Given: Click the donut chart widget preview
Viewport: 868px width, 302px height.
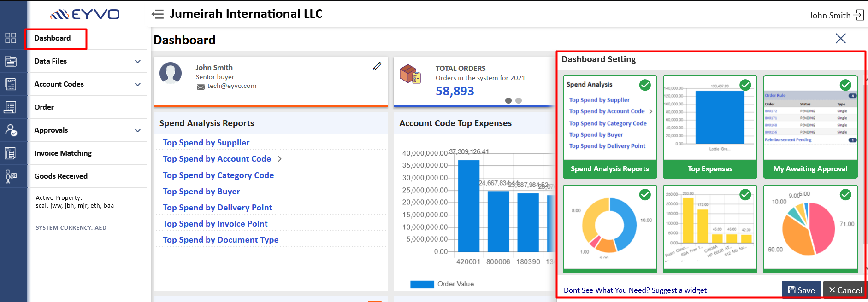Looking at the screenshot, I should 609,226.
